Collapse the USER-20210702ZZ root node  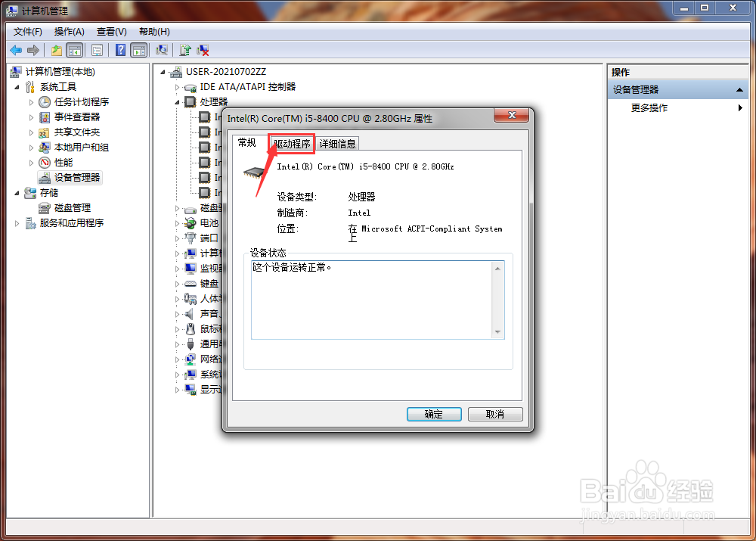163,73
